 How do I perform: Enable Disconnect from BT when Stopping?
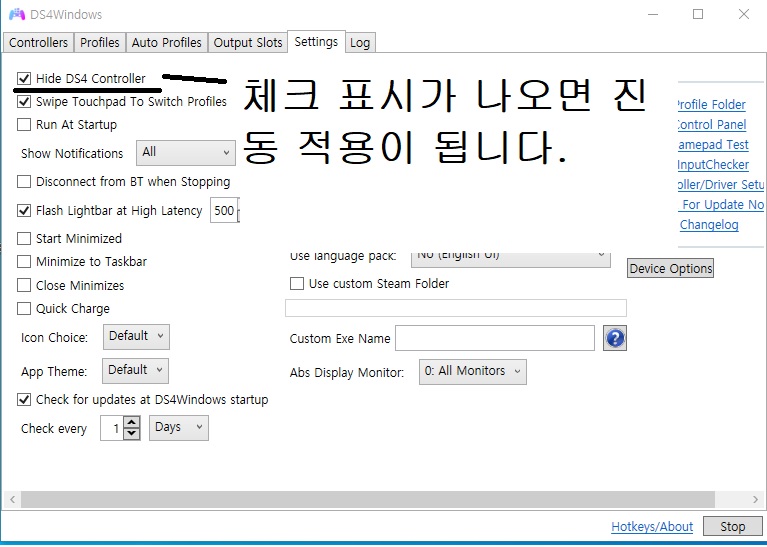point(24,182)
